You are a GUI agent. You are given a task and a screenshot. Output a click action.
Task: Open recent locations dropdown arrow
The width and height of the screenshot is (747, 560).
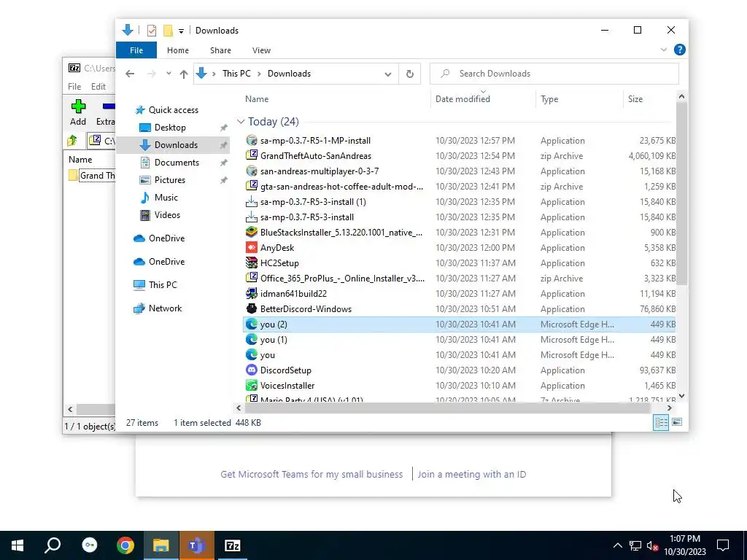coord(169,74)
